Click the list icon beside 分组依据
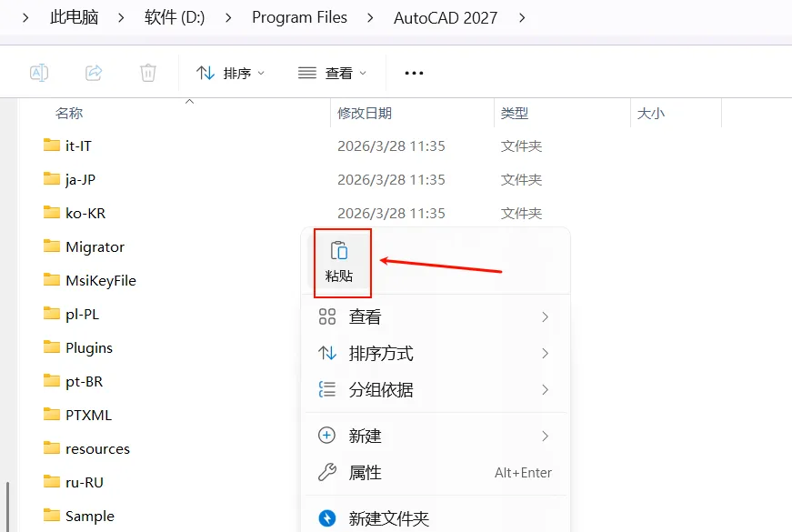This screenshot has height=532, width=792. coord(327,389)
